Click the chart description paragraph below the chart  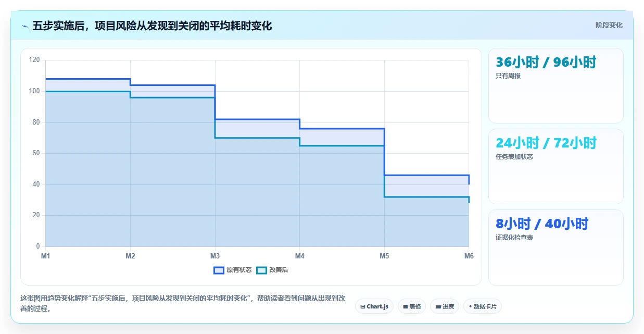(x=183, y=303)
